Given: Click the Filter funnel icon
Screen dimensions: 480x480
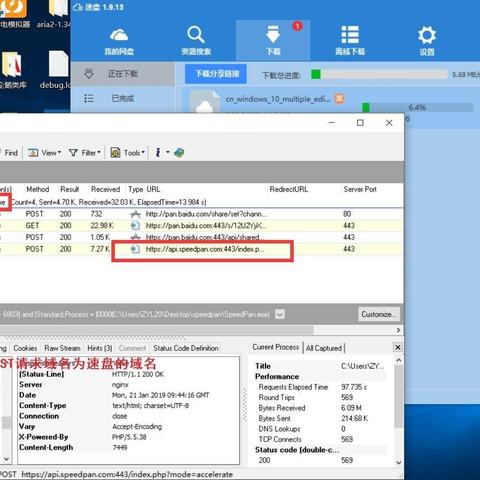Looking at the screenshot, I should (x=73, y=153).
